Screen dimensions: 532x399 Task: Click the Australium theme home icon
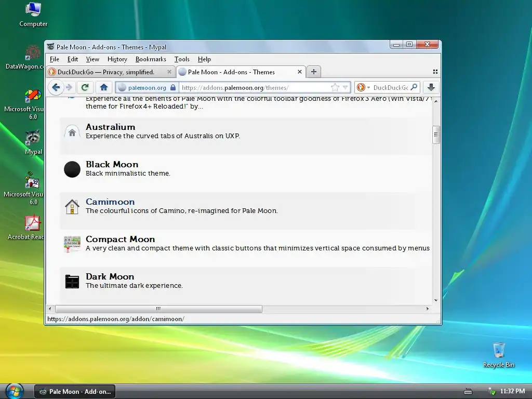click(x=72, y=132)
